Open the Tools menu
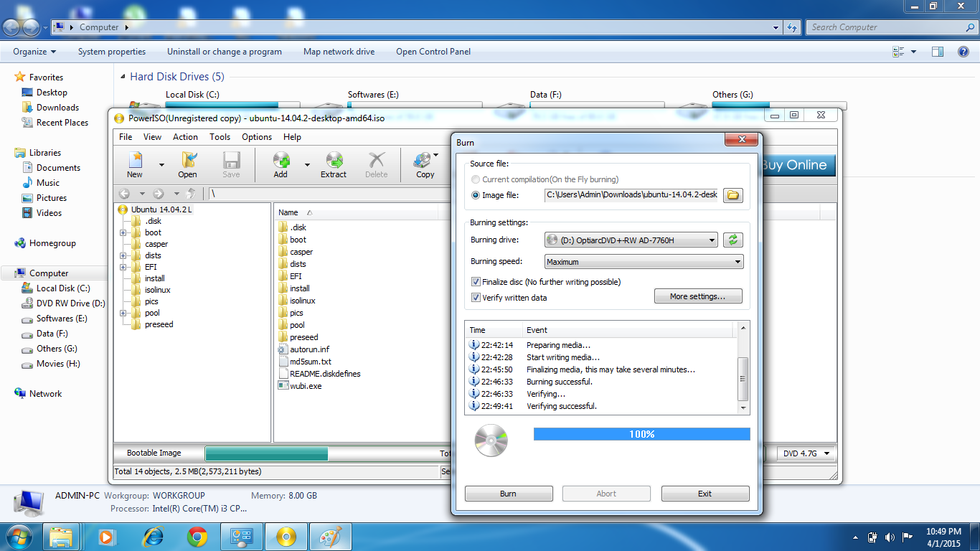Image resolution: width=980 pixels, height=551 pixels. click(x=220, y=137)
